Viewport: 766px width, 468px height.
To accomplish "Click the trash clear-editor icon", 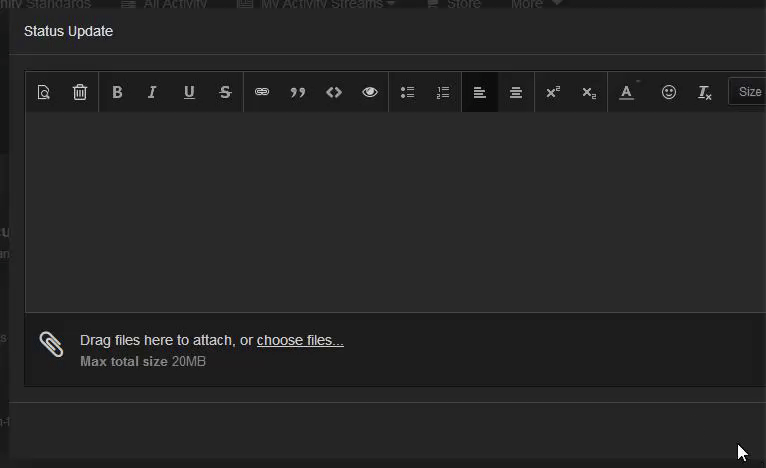I will 80,92.
